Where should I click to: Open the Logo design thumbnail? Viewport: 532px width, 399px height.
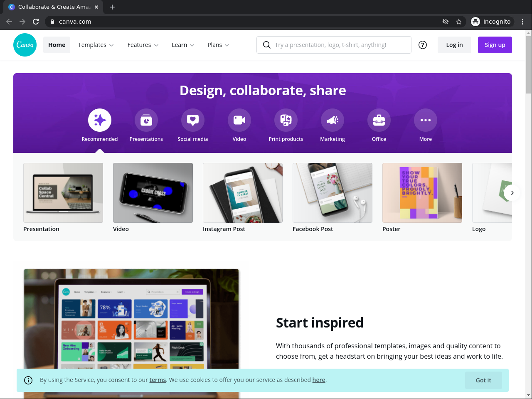[x=492, y=193]
